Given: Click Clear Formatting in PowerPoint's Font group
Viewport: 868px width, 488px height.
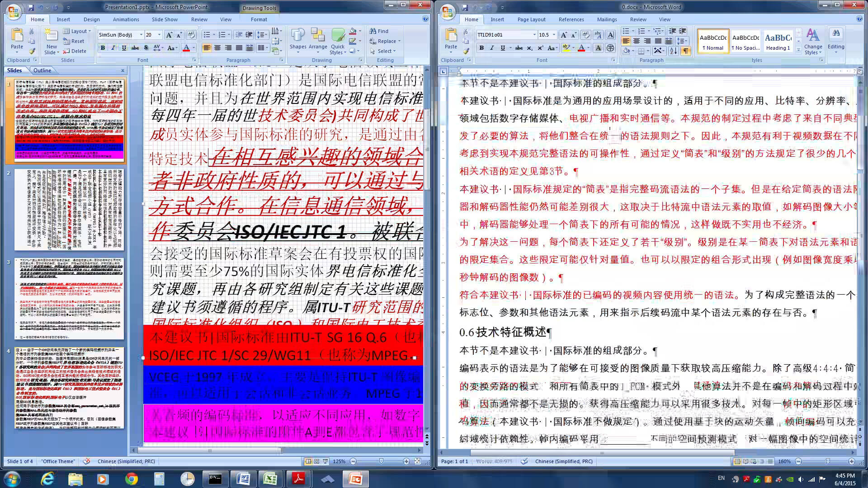Looking at the screenshot, I should pos(191,35).
